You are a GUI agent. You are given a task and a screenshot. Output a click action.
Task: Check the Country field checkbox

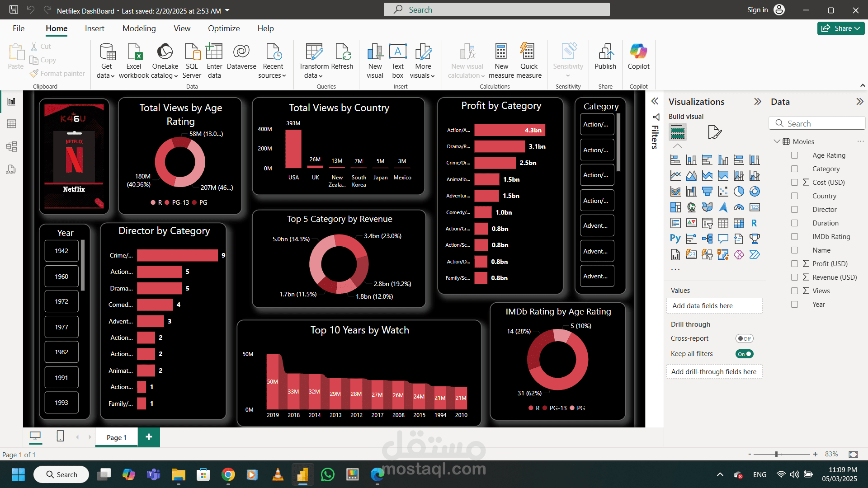point(794,196)
